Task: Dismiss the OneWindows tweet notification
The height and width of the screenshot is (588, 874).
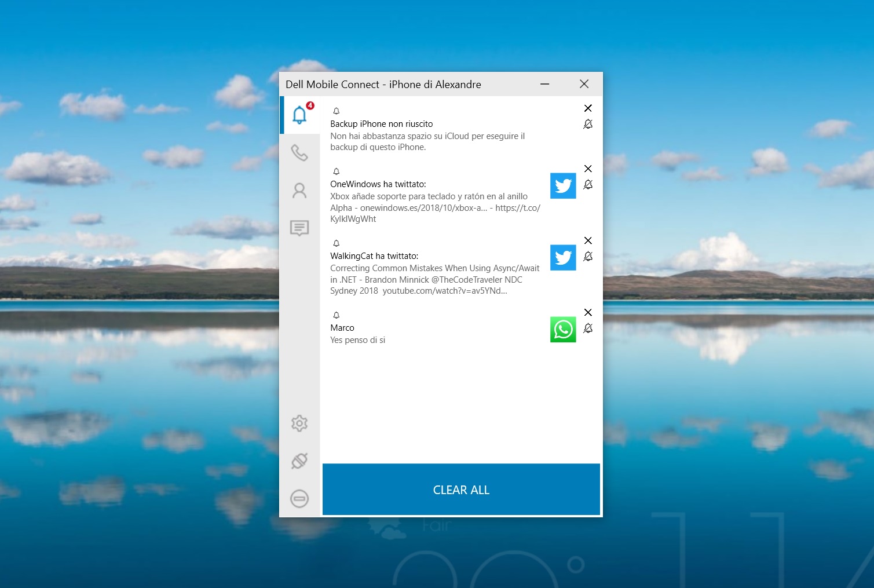Action: pyautogui.click(x=588, y=169)
